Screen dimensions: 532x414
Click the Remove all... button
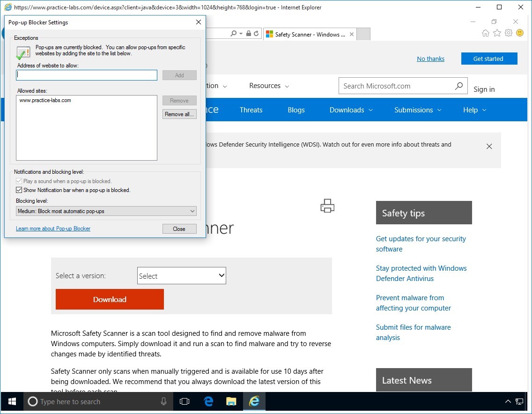click(179, 114)
